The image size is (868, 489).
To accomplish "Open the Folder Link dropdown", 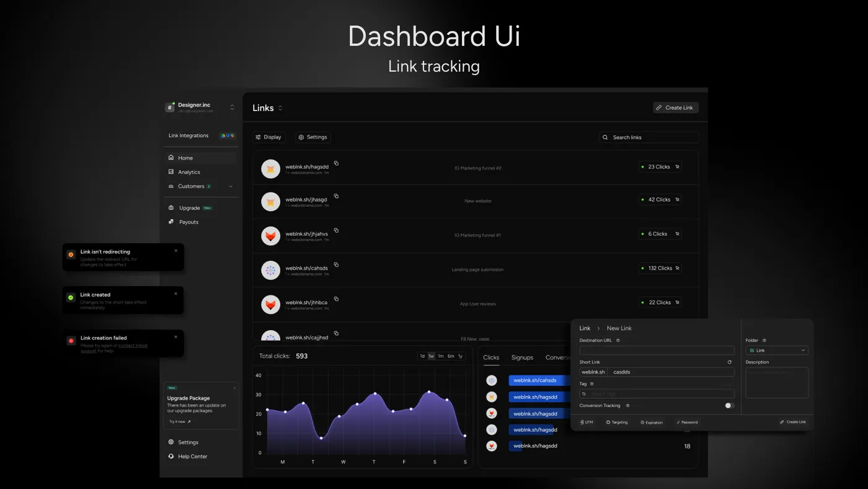I will pyautogui.click(x=777, y=350).
